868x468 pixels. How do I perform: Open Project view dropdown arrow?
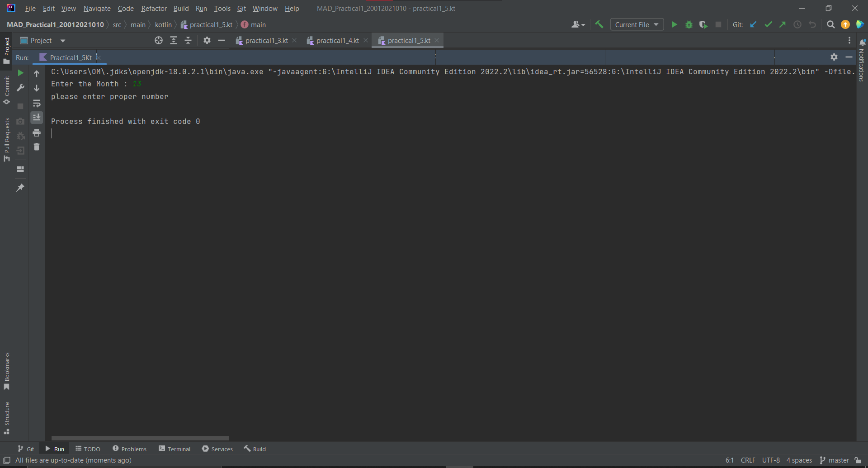coord(63,41)
